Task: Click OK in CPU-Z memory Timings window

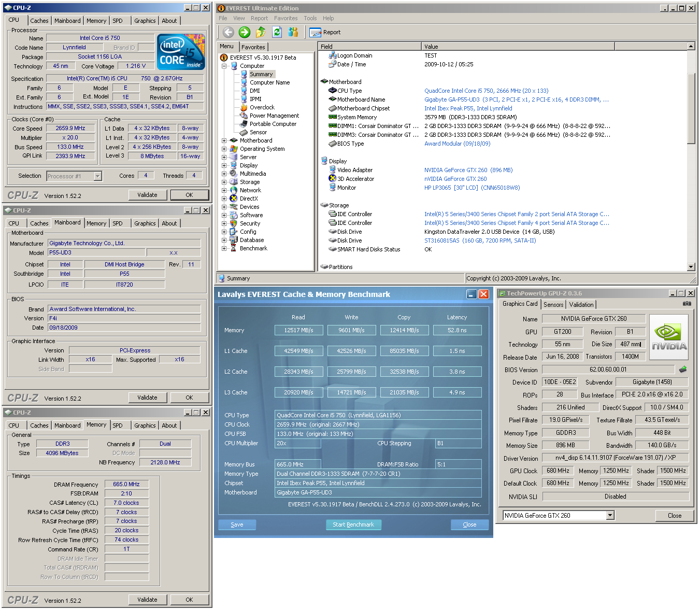Action: [189, 600]
